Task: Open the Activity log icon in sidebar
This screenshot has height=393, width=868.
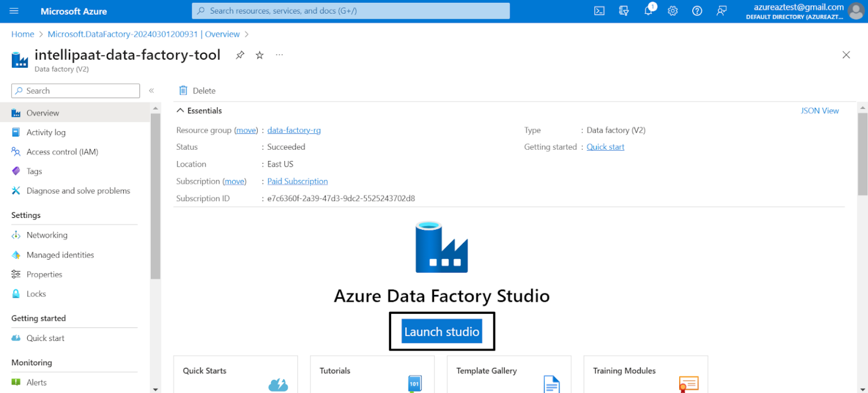Action: click(17, 132)
